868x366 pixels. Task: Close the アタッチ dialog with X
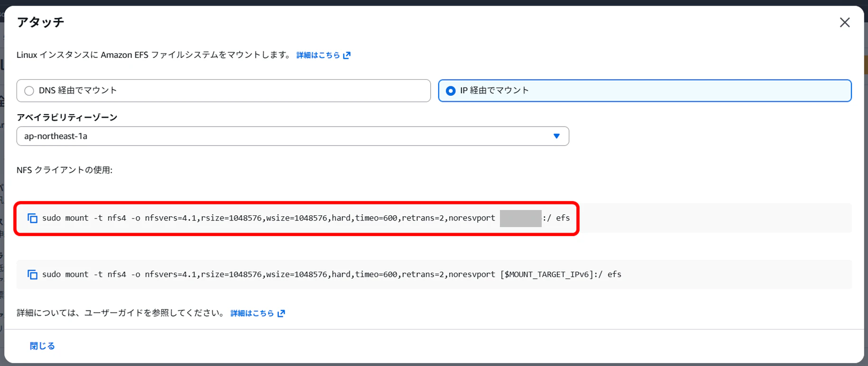pos(844,22)
